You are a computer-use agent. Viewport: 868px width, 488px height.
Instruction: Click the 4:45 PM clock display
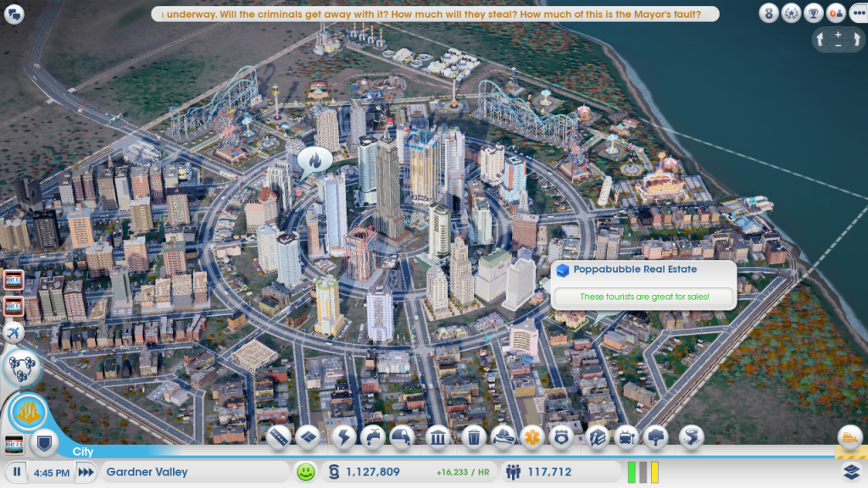(x=51, y=473)
